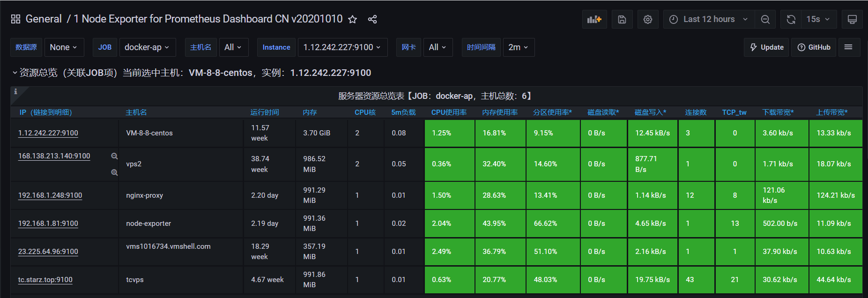Show panel info tooltip icon
This screenshot has width=868, height=298.
point(15,91)
